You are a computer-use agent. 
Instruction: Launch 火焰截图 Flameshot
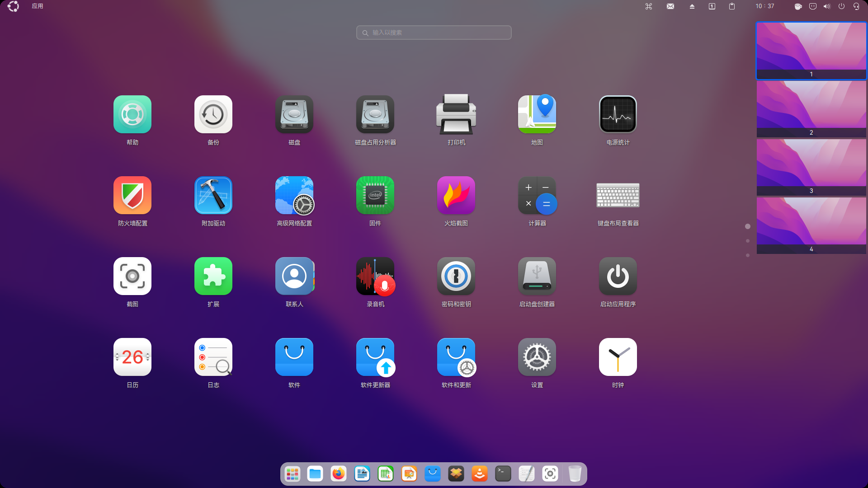456,195
